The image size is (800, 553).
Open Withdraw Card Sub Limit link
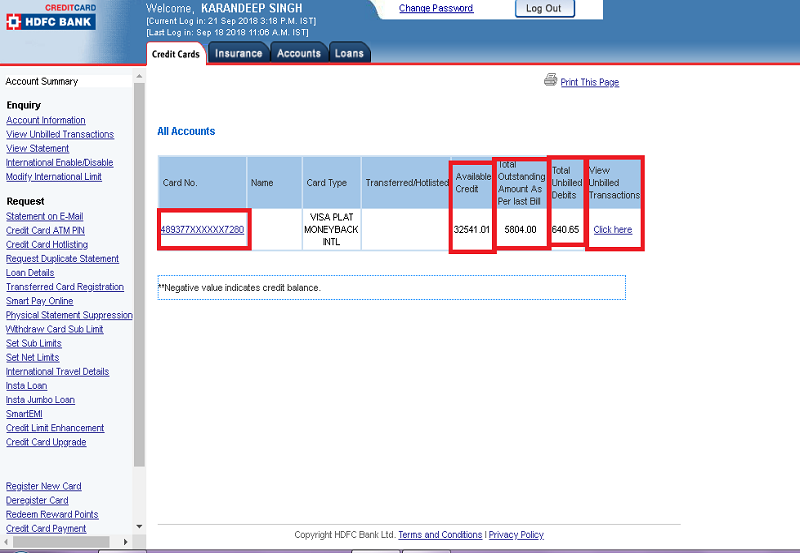point(55,329)
